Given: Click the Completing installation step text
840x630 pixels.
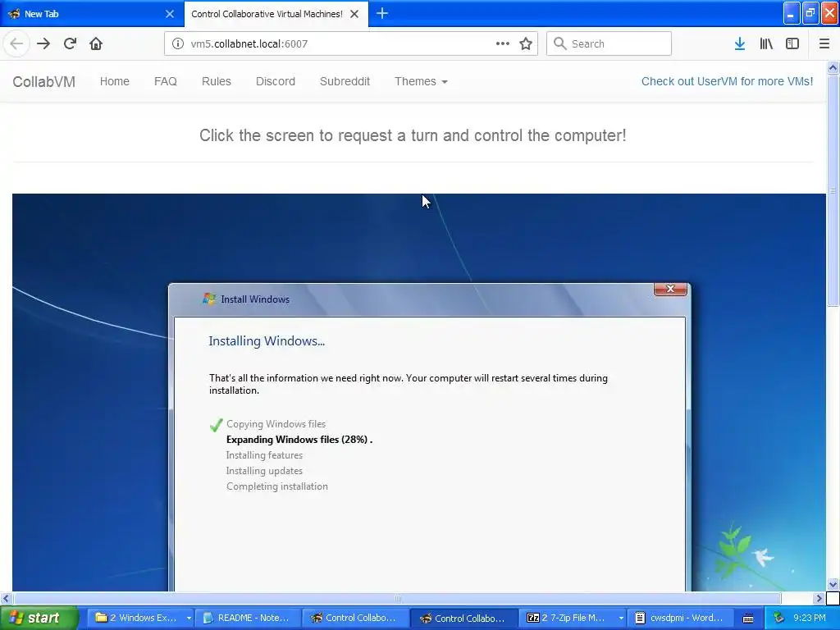Looking at the screenshot, I should pos(277,486).
